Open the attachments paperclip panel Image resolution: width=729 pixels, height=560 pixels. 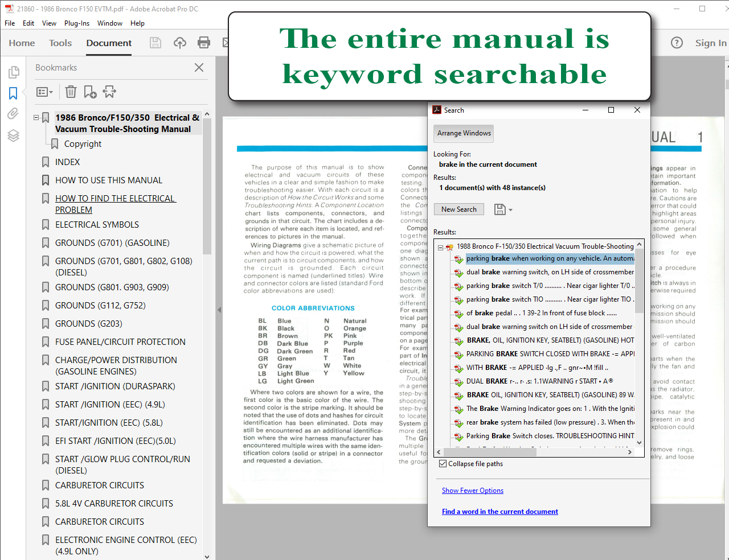[x=13, y=114]
